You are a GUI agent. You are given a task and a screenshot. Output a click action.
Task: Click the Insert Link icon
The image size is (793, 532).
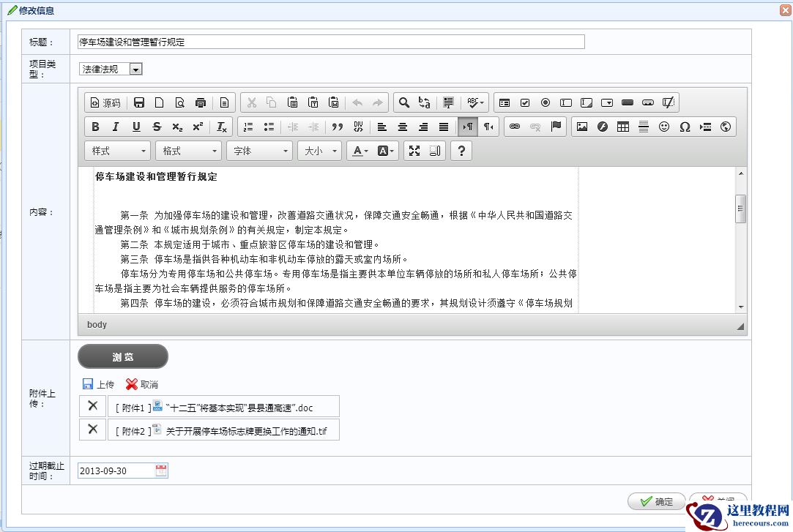coord(515,127)
